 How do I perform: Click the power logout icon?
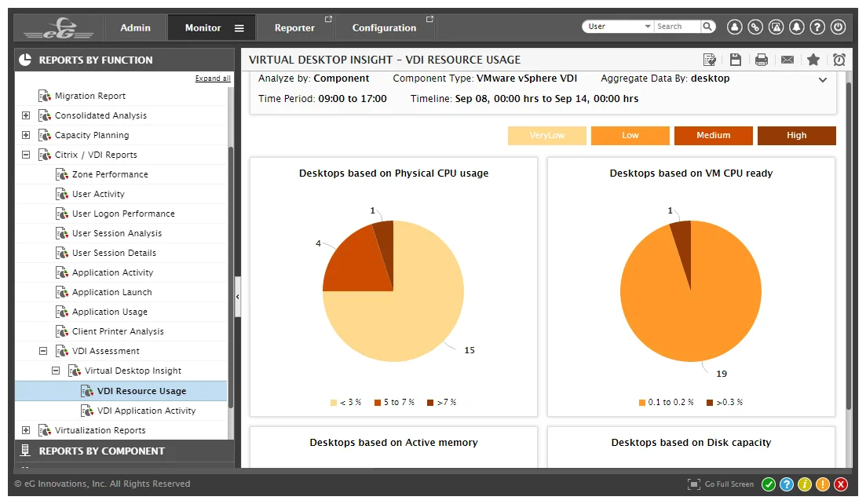(x=838, y=27)
